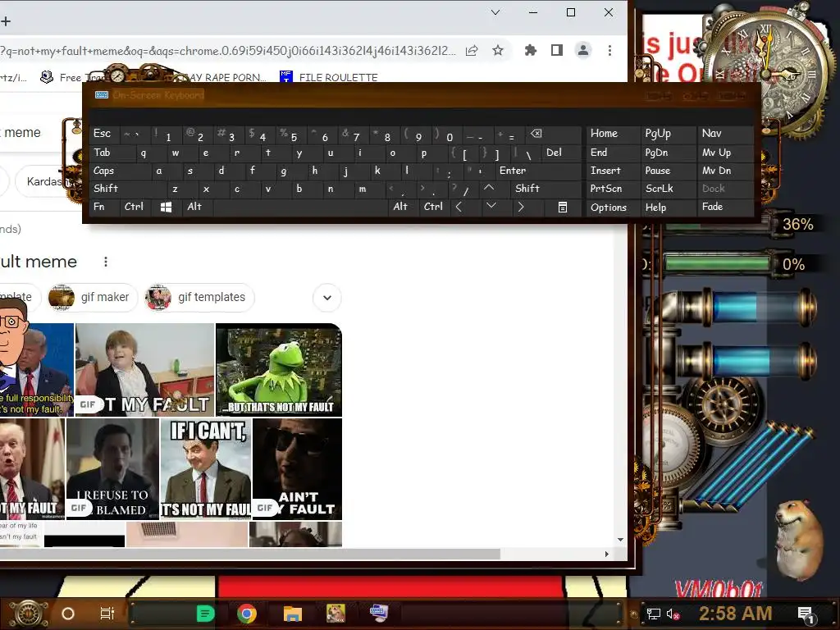Viewport: 840px width, 630px height.
Task: Click the PgUp key on keyboard
Action: point(668,134)
